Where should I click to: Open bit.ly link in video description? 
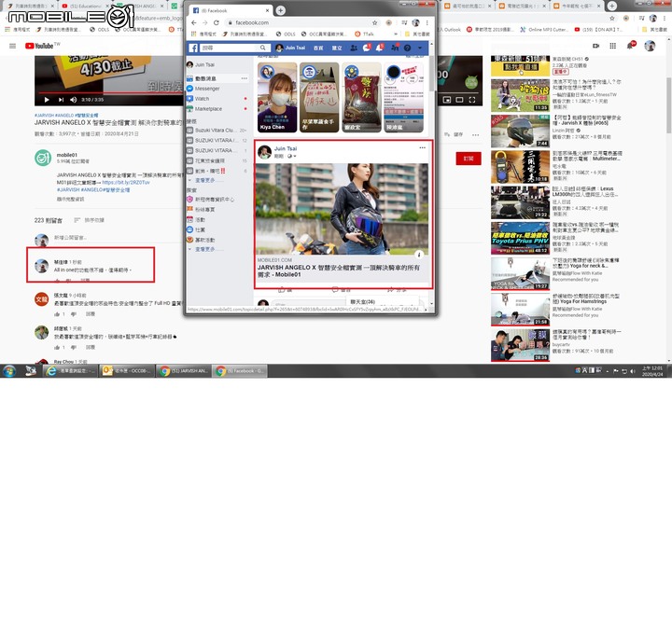tap(126, 182)
